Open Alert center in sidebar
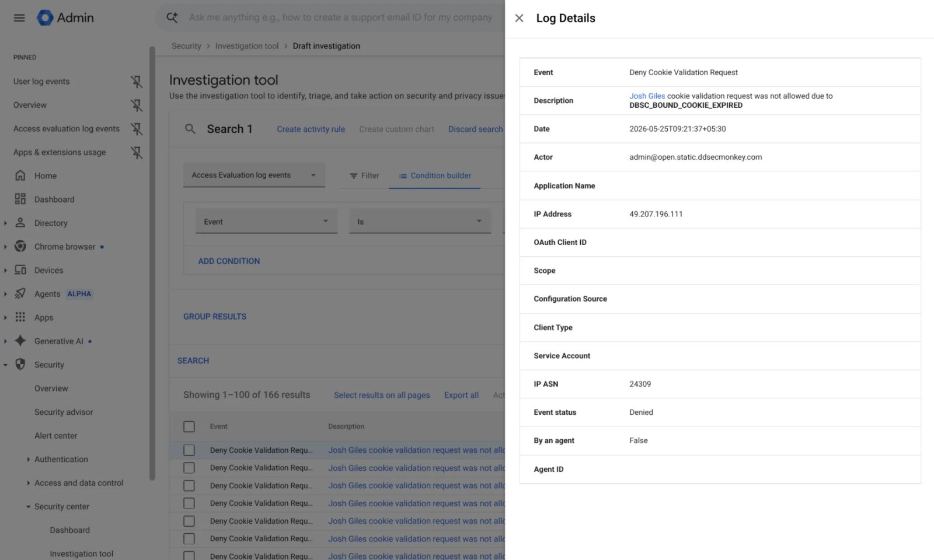Viewport: 934px width, 560px height. pyautogui.click(x=55, y=436)
